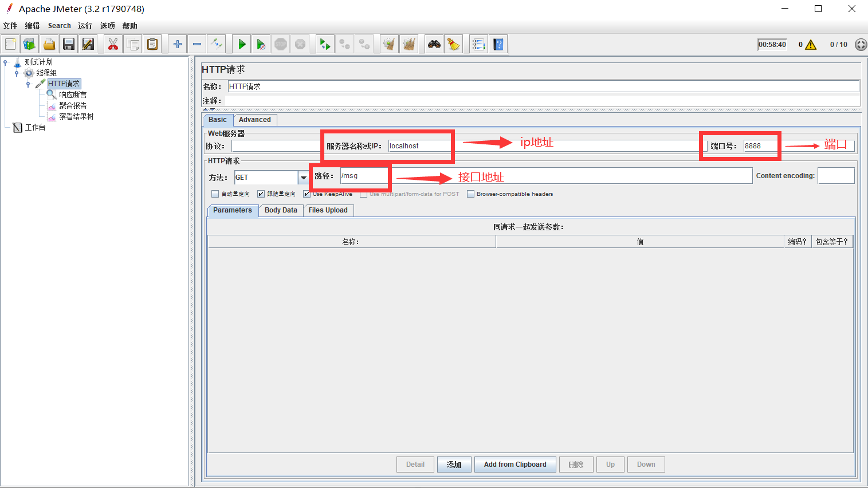Image resolution: width=868 pixels, height=488 pixels.
Task: Select 聚合报告 in the tree
Action: click(73, 106)
